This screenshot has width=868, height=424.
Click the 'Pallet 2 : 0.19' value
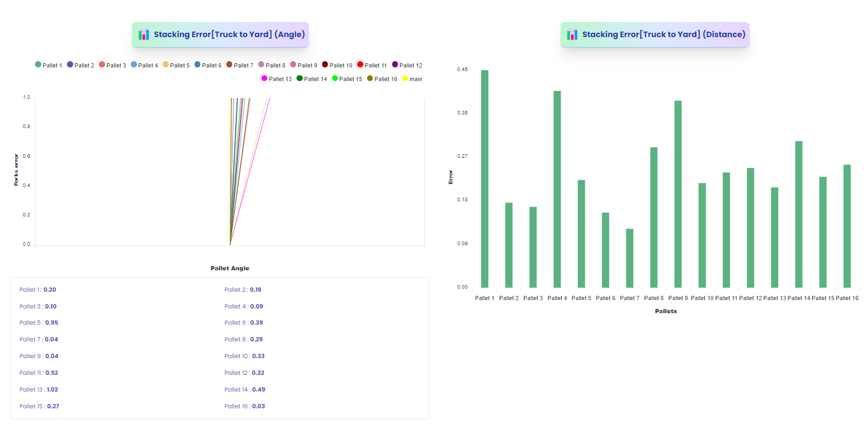coord(243,290)
